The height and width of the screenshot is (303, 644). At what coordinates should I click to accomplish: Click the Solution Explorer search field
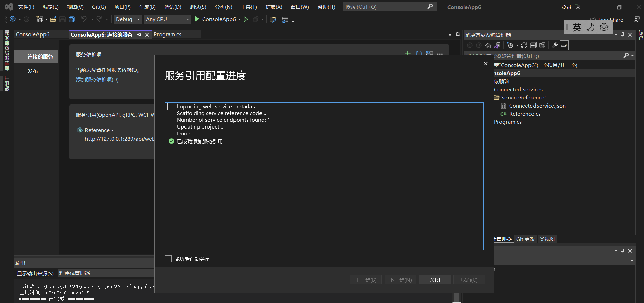[544, 56]
